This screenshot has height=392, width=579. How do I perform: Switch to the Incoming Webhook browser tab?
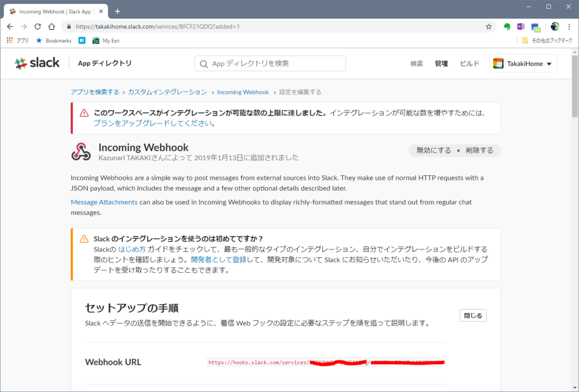point(55,10)
